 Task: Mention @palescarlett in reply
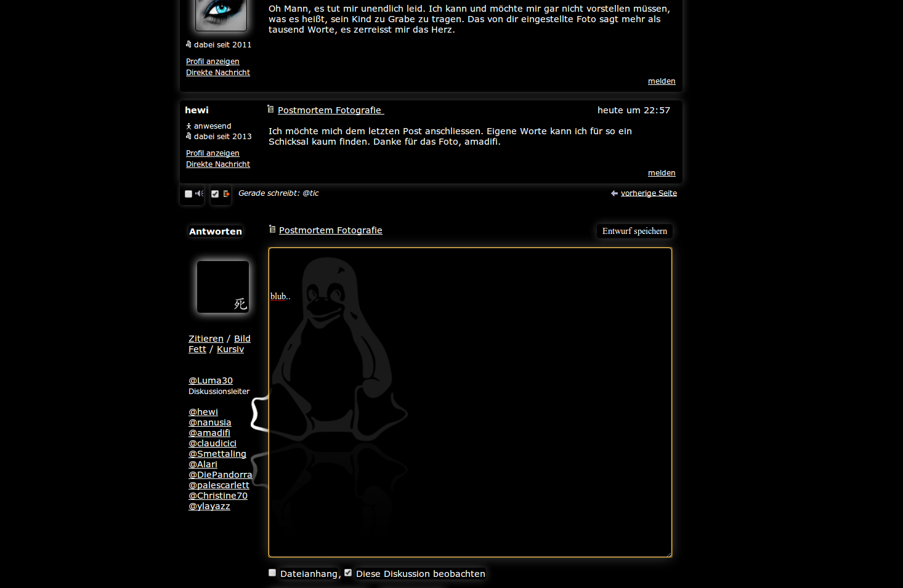[219, 485]
